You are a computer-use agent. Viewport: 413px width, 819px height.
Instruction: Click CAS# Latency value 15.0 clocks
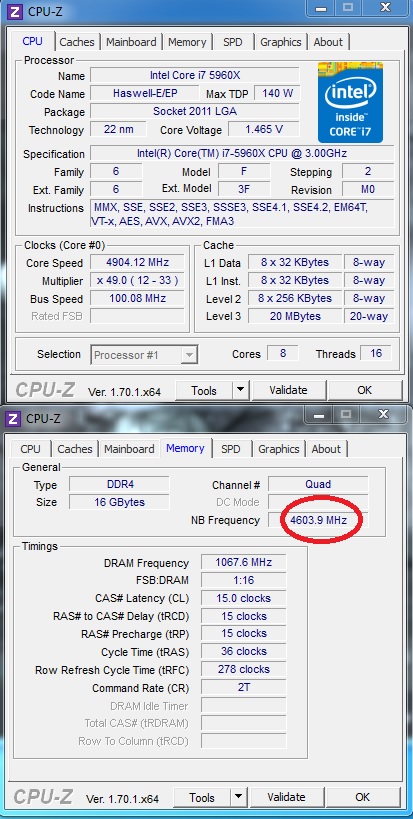(x=243, y=598)
